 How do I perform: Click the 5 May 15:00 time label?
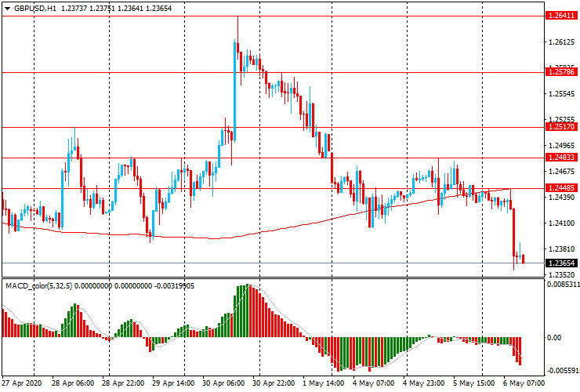pyautogui.click(x=474, y=383)
